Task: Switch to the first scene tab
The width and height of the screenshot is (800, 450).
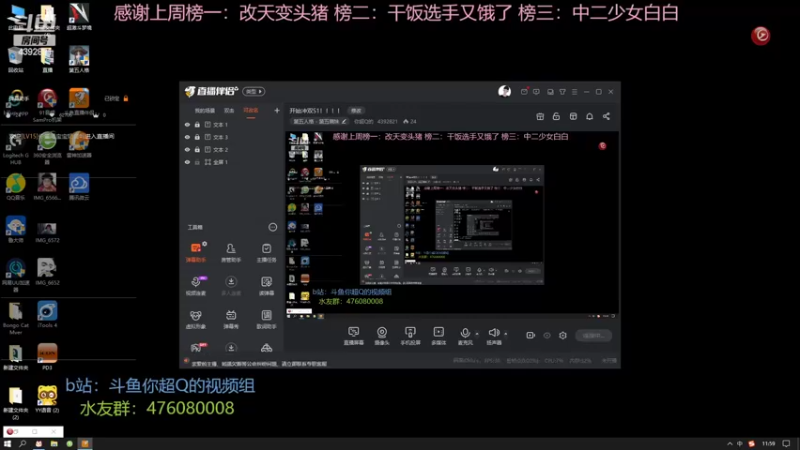Action: pos(205,110)
